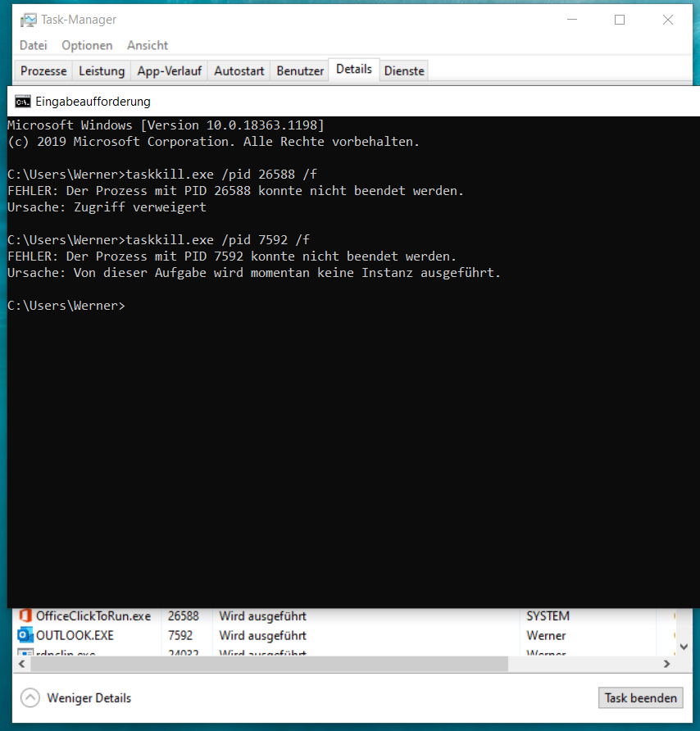The height and width of the screenshot is (731, 700).
Task: Click the Werner user cell for OUTLOOK.EXE
Action: (546, 635)
